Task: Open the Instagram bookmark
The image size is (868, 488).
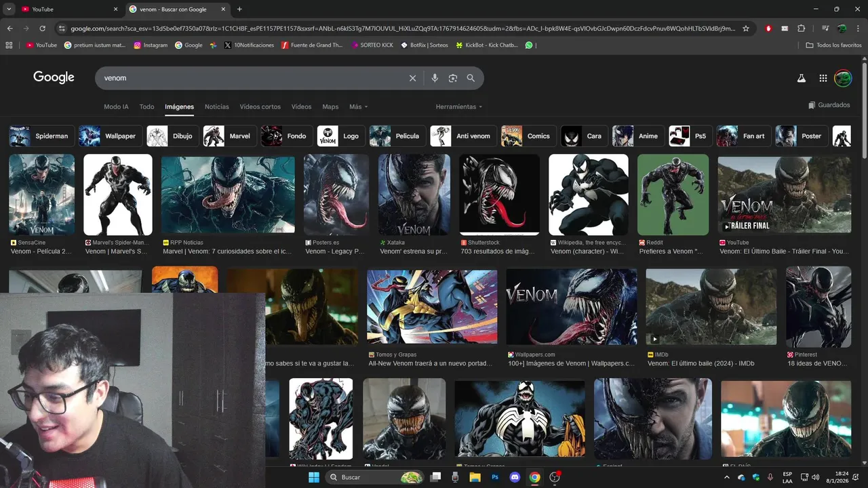Action: pyautogui.click(x=151, y=45)
